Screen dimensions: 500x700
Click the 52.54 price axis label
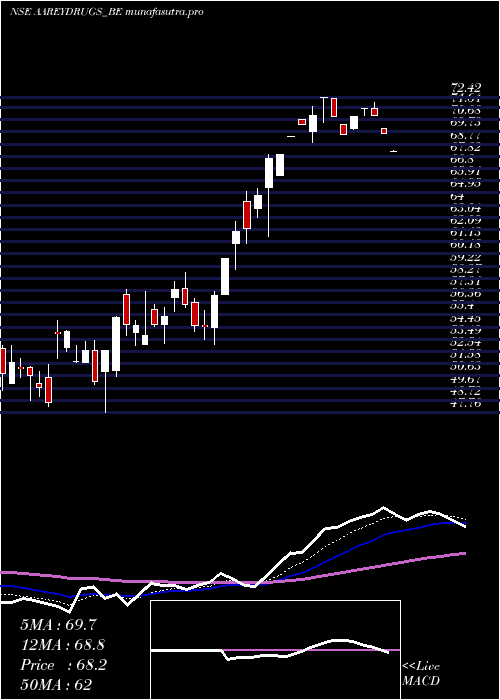tap(466, 343)
